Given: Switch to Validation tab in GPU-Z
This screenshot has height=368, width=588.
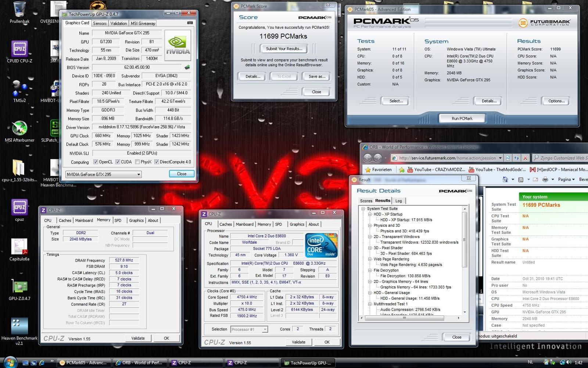Looking at the screenshot, I should point(118,23).
